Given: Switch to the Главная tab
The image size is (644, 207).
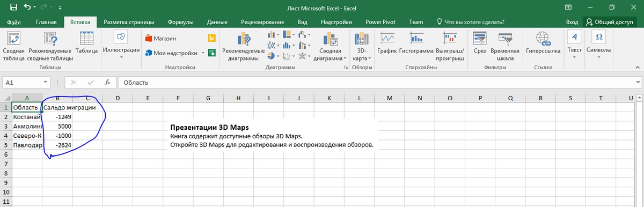Looking at the screenshot, I should pos(46,22).
